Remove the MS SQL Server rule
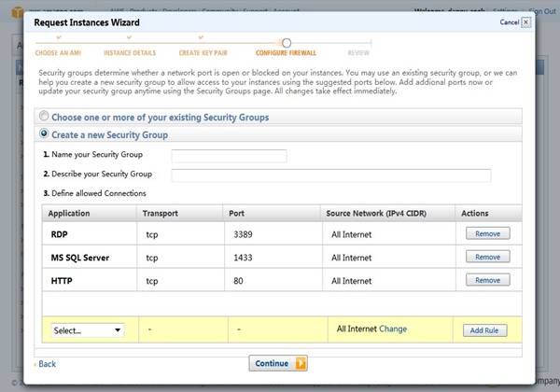This screenshot has width=560, height=392. 487,257
